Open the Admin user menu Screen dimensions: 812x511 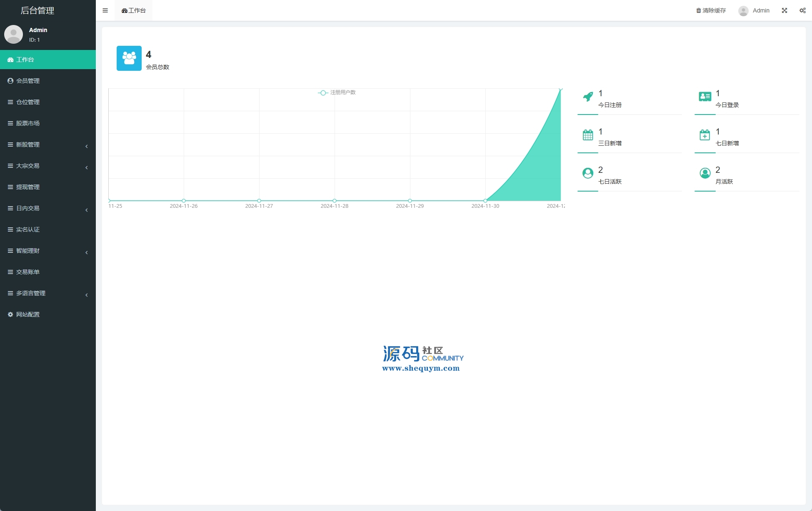754,10
